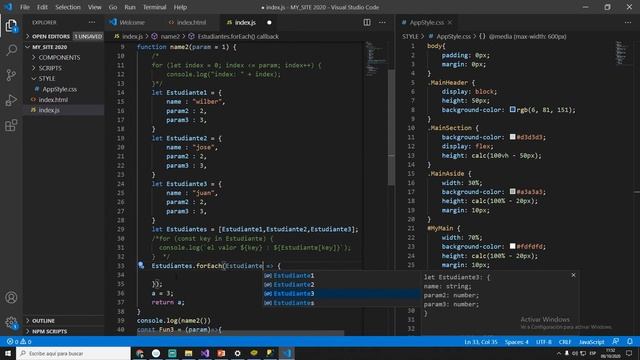Click the CRLF end-of-line status entry

565,342
